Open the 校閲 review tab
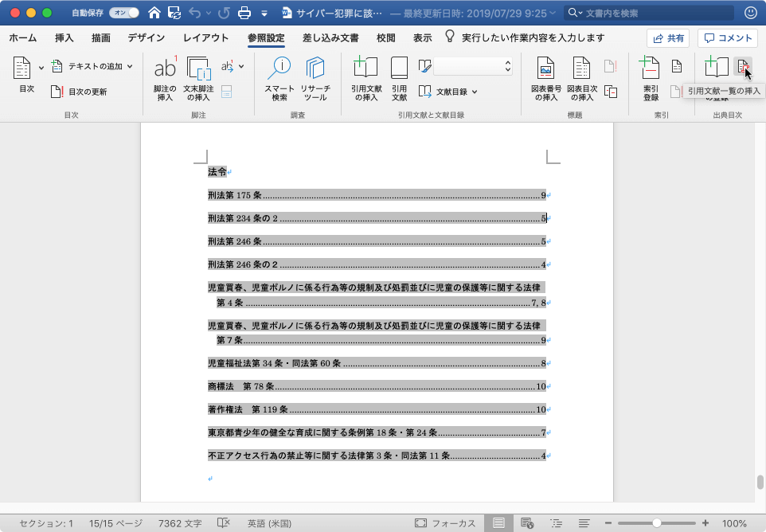This screenshot has width=766, height=532. [386, 38]
